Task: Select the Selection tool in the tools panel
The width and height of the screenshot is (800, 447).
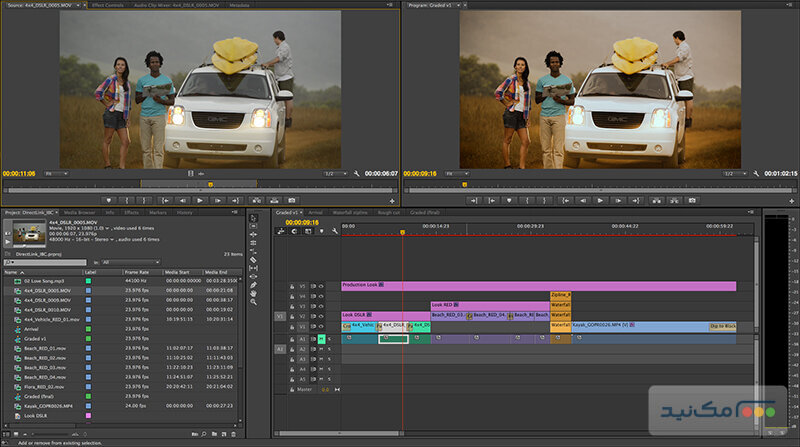Action: (253, 218)
